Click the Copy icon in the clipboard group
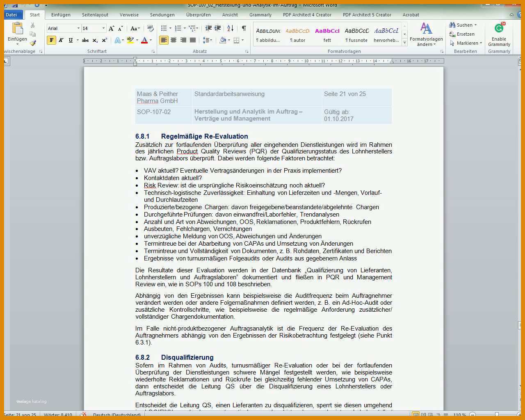Screen dimensions: 525x420 pos(33,34)
